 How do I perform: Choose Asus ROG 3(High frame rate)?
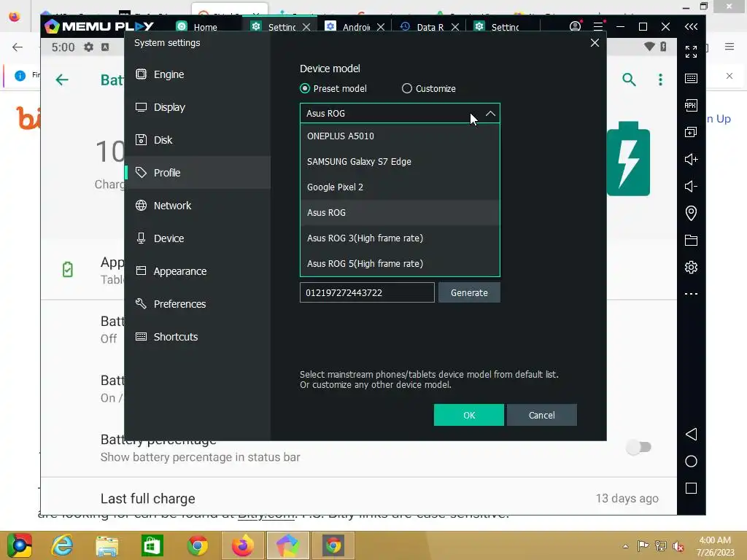[400, 238]
